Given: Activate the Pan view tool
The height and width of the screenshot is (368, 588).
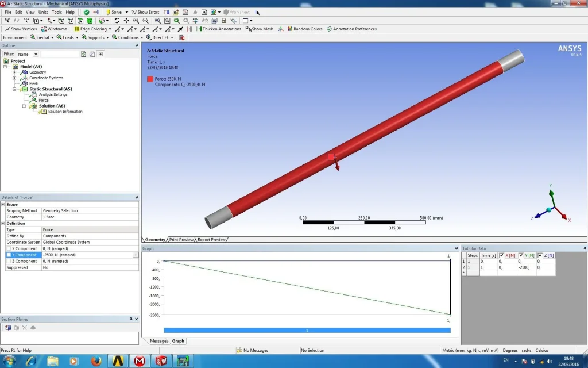Looking at the screenshot, I should click(126, 21).
